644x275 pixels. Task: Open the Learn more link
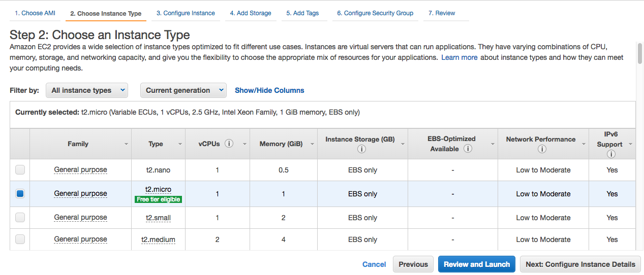[x=459, y=57]
